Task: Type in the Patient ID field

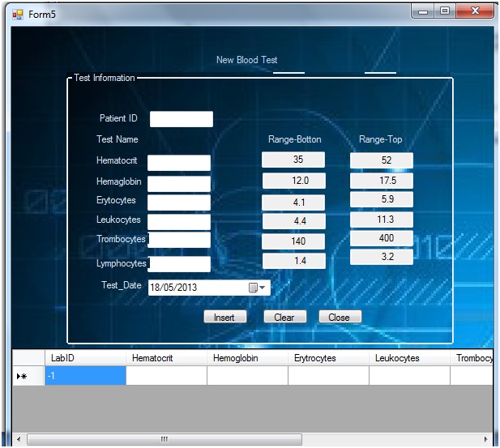Action: (x=181, y=119)
